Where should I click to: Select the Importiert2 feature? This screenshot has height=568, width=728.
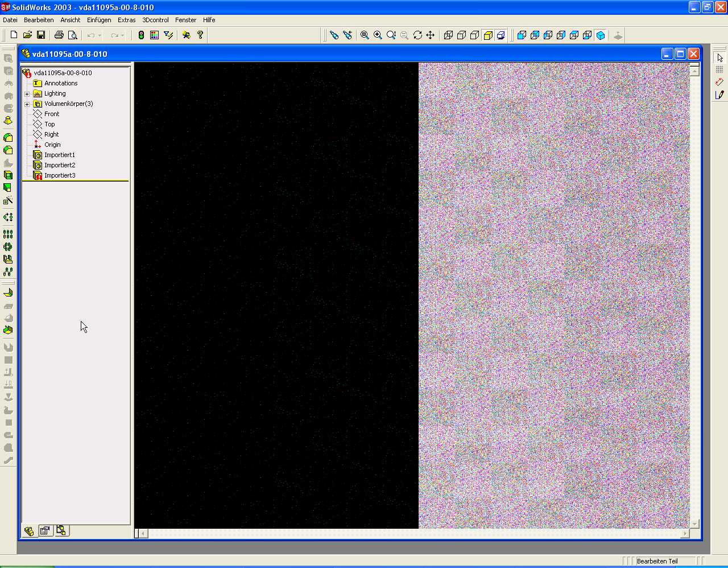point(59,165)
